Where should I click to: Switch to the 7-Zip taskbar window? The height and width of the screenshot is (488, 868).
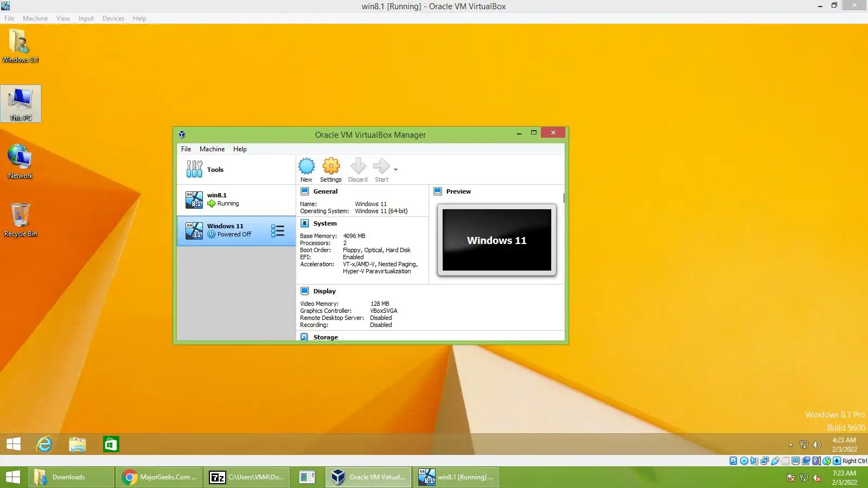click(247, 477)
